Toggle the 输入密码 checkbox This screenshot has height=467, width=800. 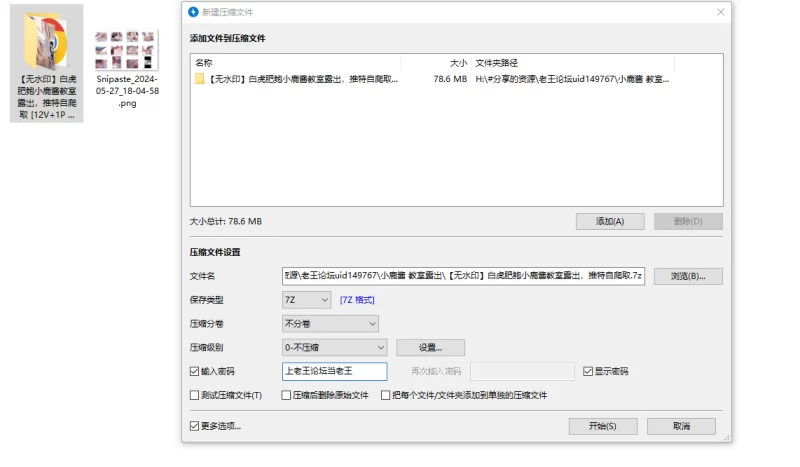[194, 372]
